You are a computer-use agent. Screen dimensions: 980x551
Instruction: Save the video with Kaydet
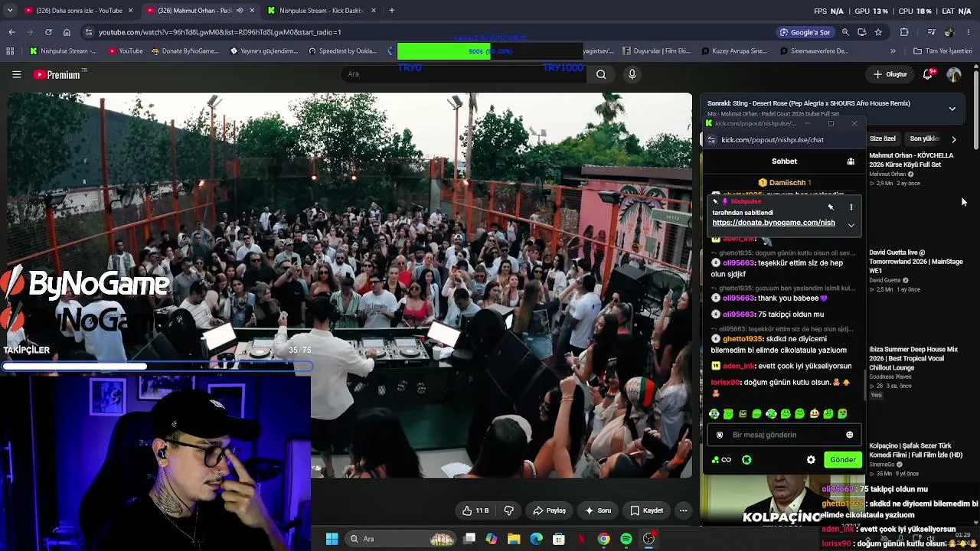coord(647,510)
